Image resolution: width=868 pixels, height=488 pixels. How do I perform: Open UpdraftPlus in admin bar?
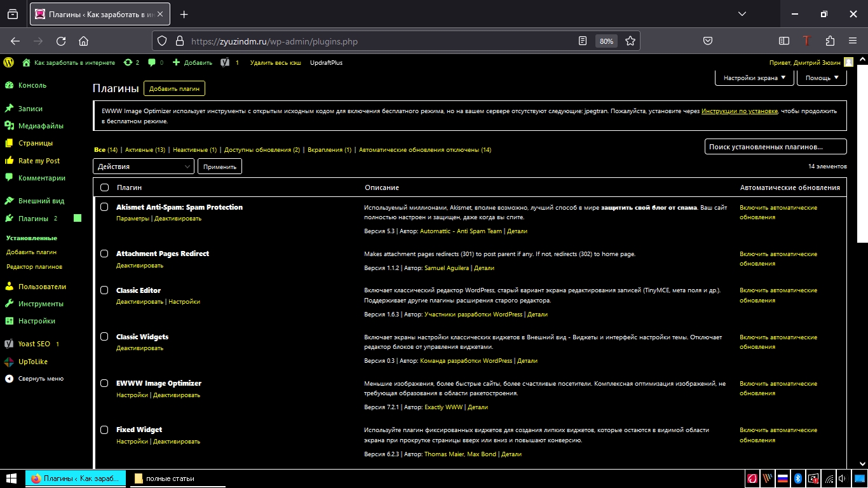(326, 63)
